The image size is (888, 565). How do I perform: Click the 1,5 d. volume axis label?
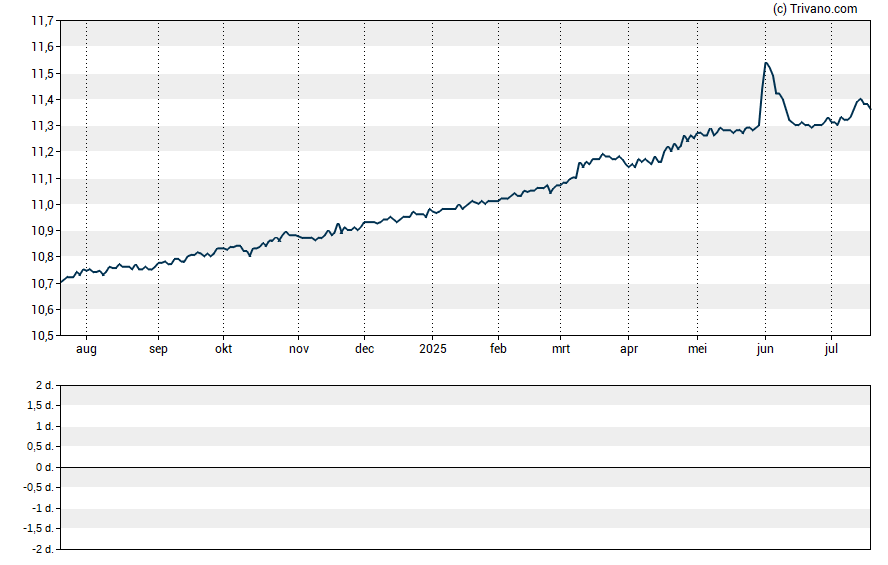point(40,405)
